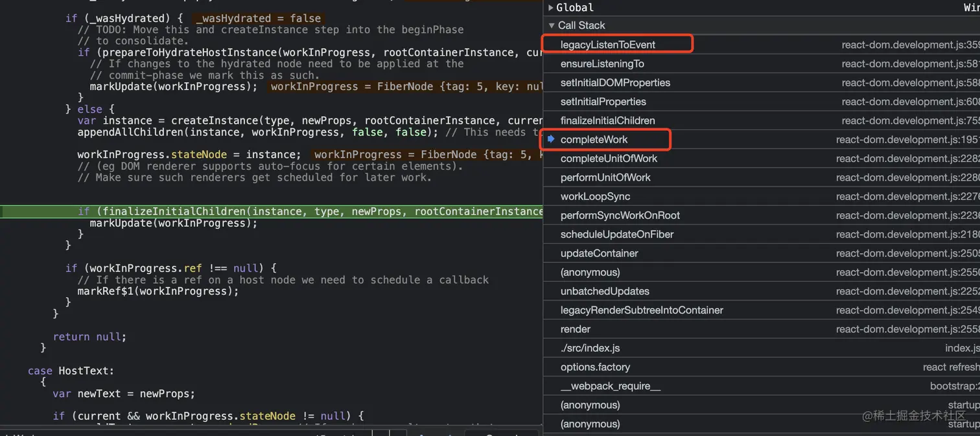Select the options.factory stack frame
The width and height of the screenshot is (980, 436).
point(761,367)
